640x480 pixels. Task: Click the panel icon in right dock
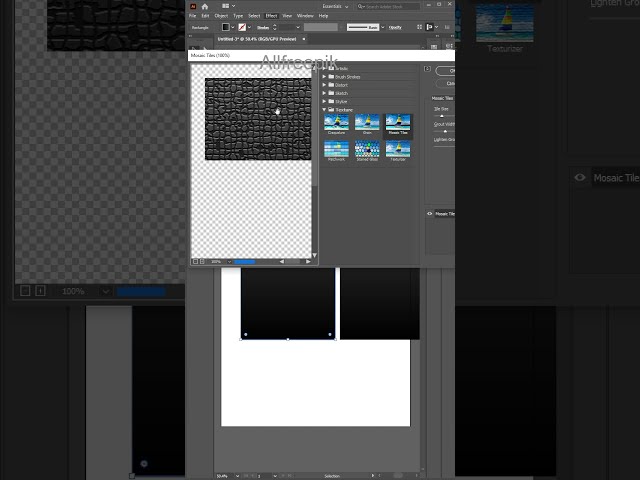click(434, 47)
